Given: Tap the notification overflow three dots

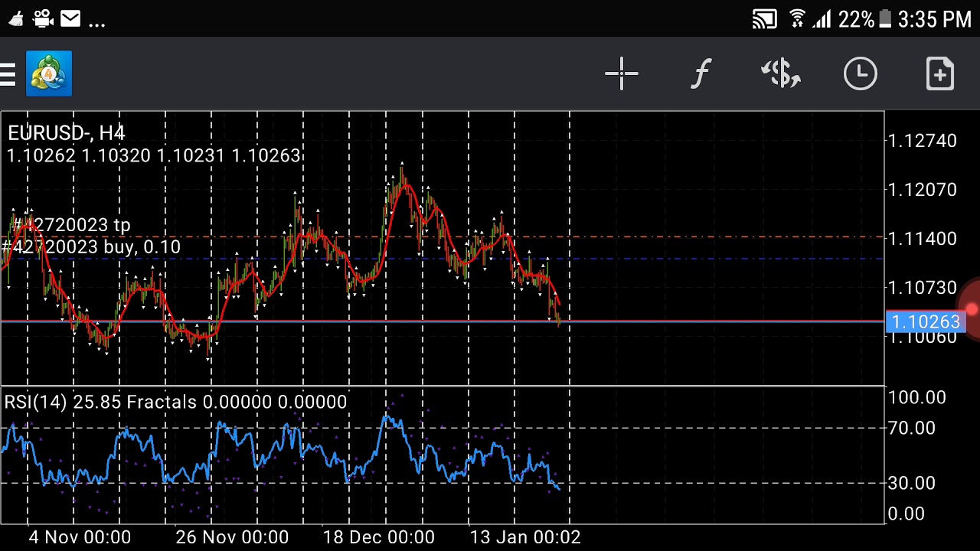Looking at the screenshot, I should point(96,23).
